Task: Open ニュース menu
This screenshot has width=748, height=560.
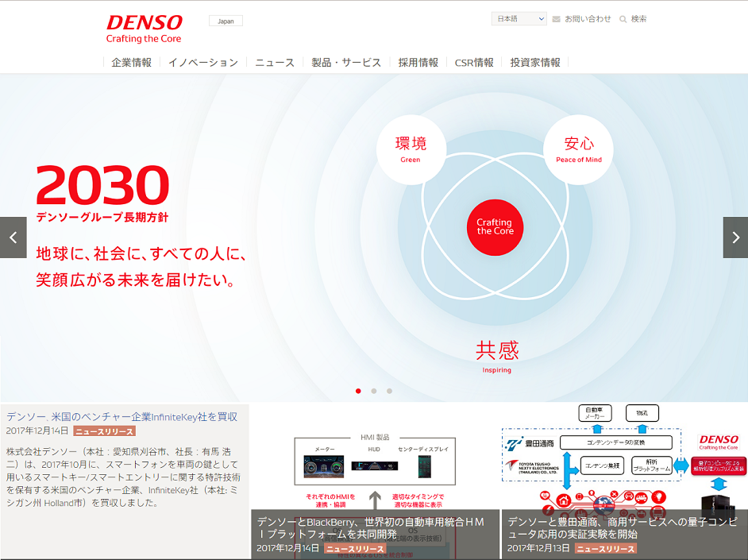Action: (x=275, y=63)
